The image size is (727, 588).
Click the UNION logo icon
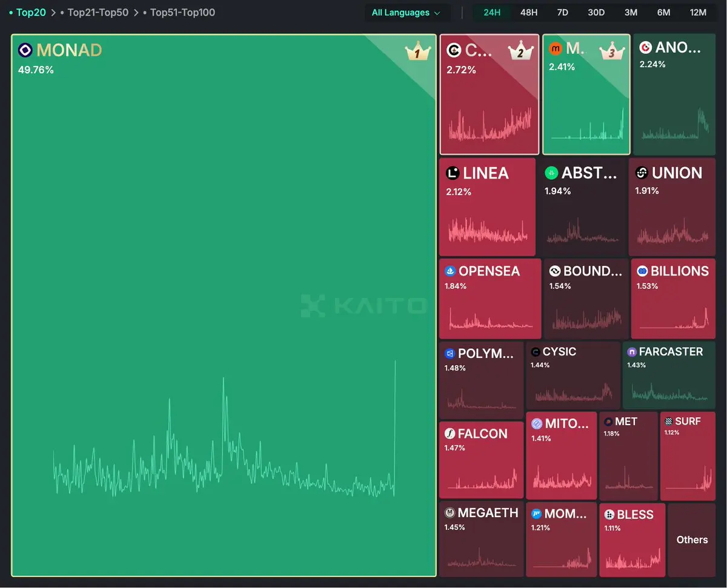coord(642,173)
